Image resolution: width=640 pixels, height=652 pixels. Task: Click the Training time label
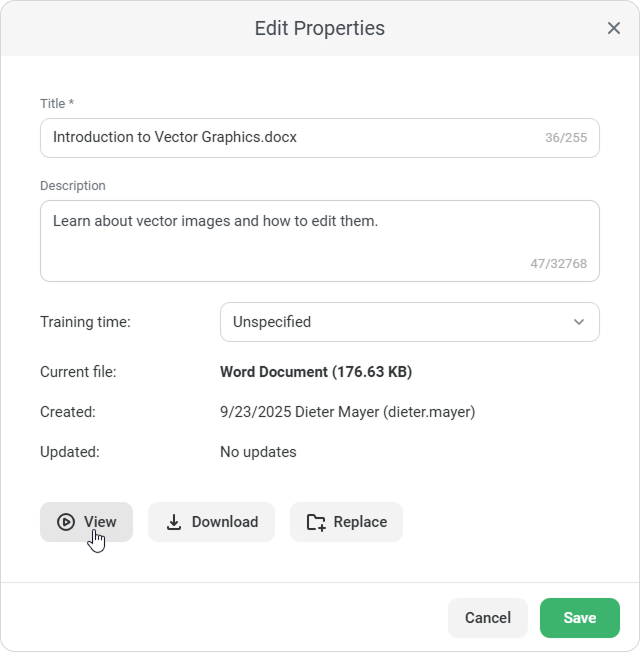pyautogui.click(x=85, y=322)
